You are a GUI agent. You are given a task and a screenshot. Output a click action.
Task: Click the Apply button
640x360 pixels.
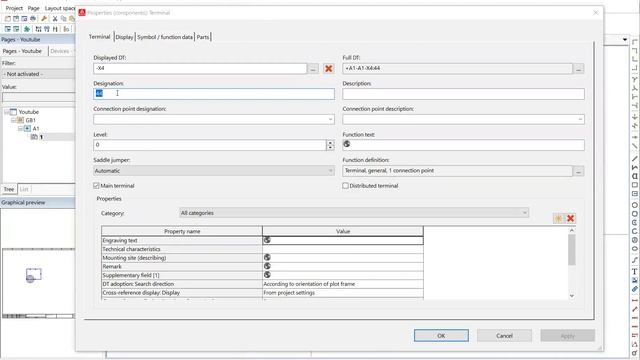[x=568, y=336]
